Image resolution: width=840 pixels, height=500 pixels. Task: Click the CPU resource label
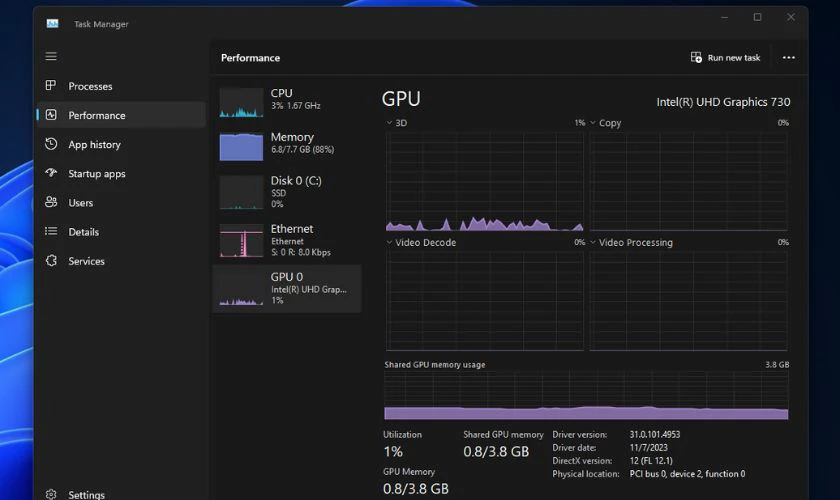[x=281, y=93]
